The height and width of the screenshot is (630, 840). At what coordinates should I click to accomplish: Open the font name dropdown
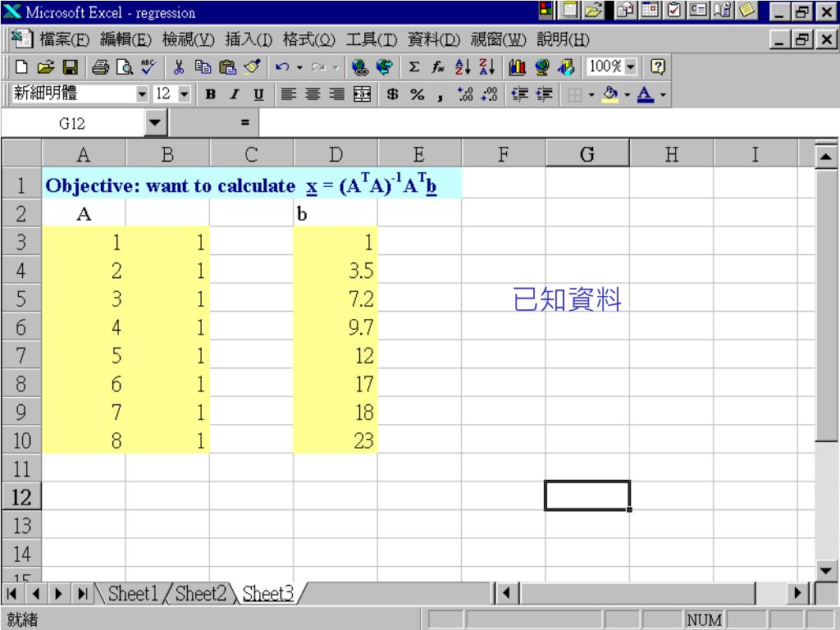point(141,95)
